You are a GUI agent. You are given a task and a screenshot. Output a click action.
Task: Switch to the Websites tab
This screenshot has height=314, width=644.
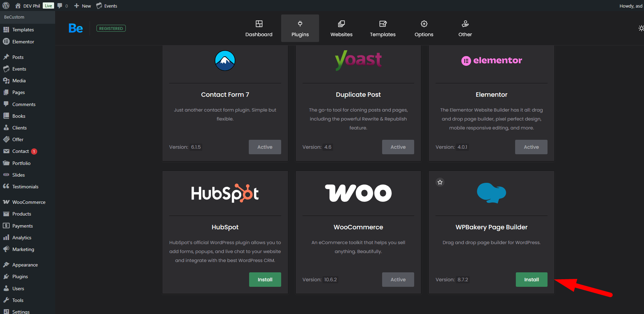[x=341, y=28]
